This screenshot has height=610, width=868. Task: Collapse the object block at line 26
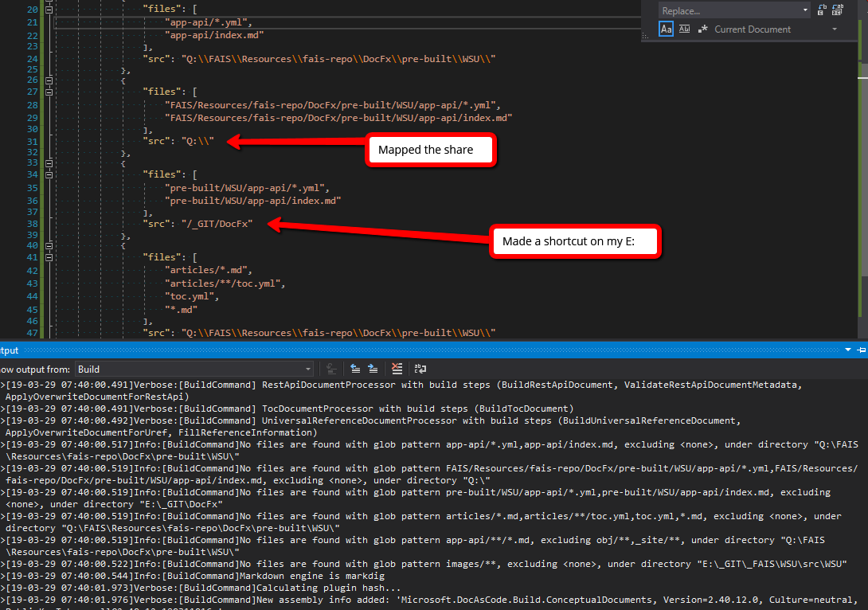(x=49, y=80)
